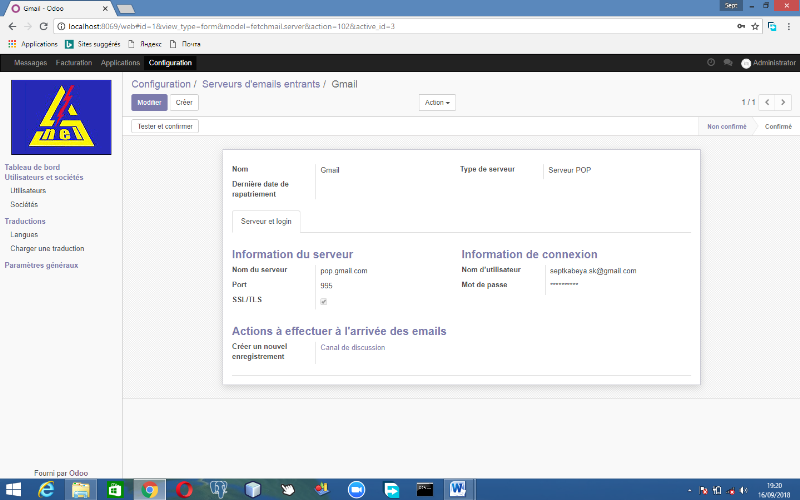Expand the Action dropdown
800x500 pixels.
tap(437, 102)
